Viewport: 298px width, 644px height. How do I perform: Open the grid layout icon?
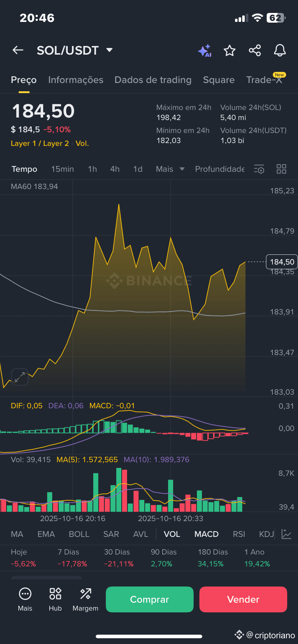[281, 169]
